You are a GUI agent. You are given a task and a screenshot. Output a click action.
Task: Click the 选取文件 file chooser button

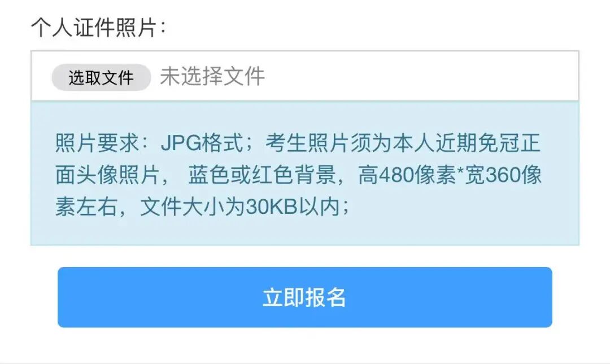101,77
